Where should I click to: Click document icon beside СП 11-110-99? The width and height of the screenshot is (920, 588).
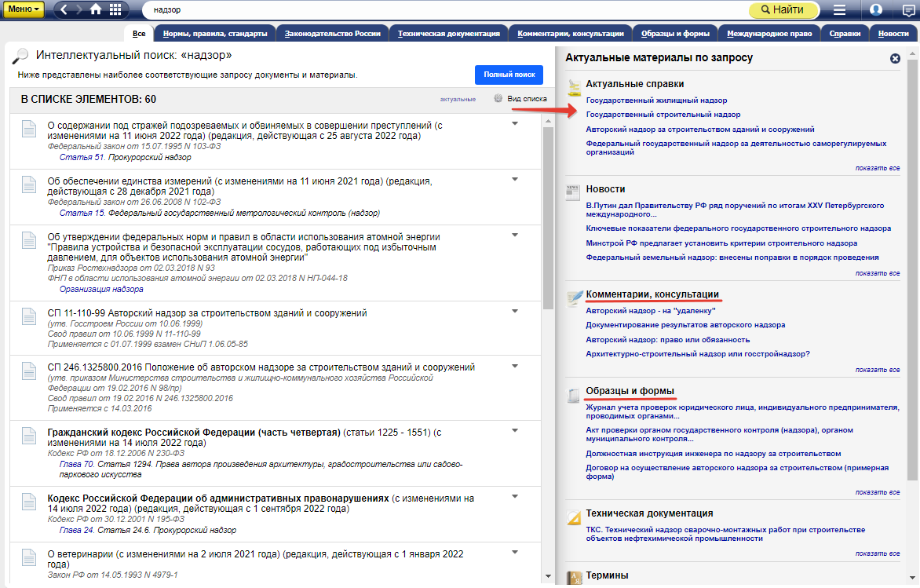click(x=28, y=317)
